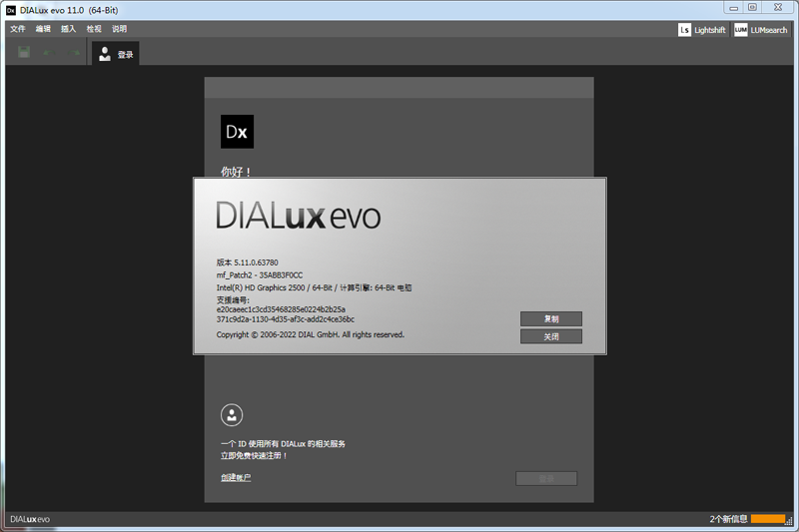799x532 pixels.
Task: Open the 2个新信息 notification
Action: (x=728, y=519)
